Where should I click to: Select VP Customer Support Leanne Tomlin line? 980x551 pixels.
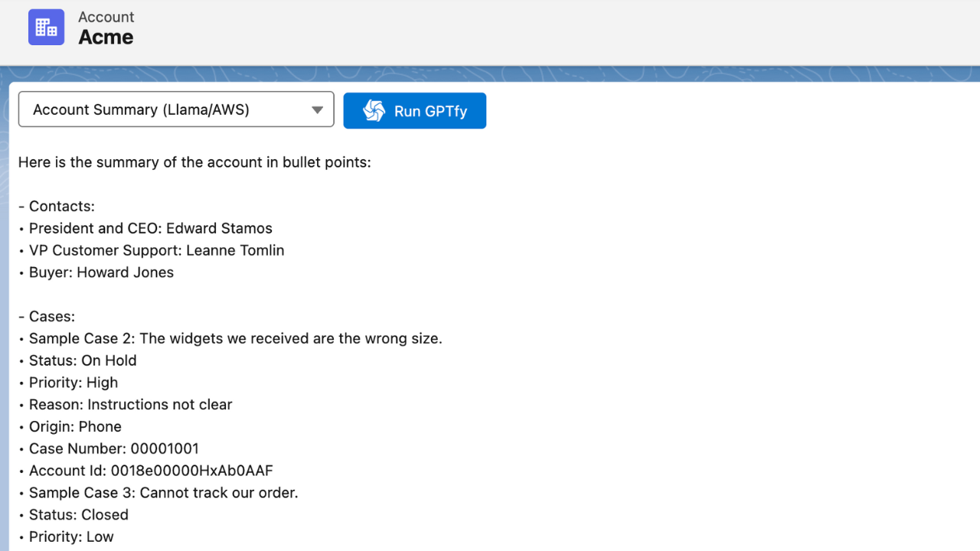pyautogui.click(x=156, y=250)
